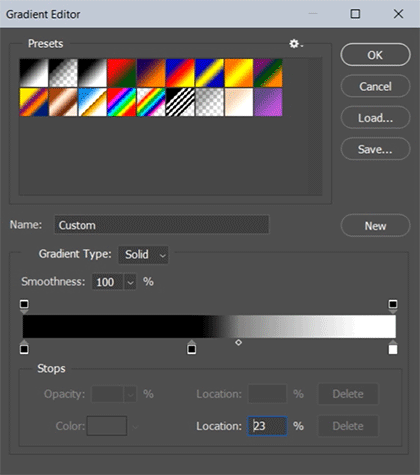
Task: Select the copper gradient preset
Action: pyautogui.click(x=63, y=102)
